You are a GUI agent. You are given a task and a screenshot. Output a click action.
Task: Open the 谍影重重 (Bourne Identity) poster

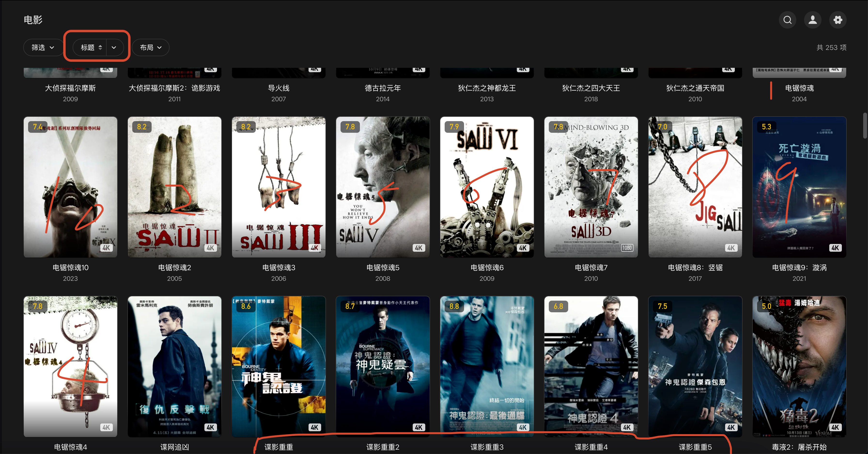pos(279,367)
